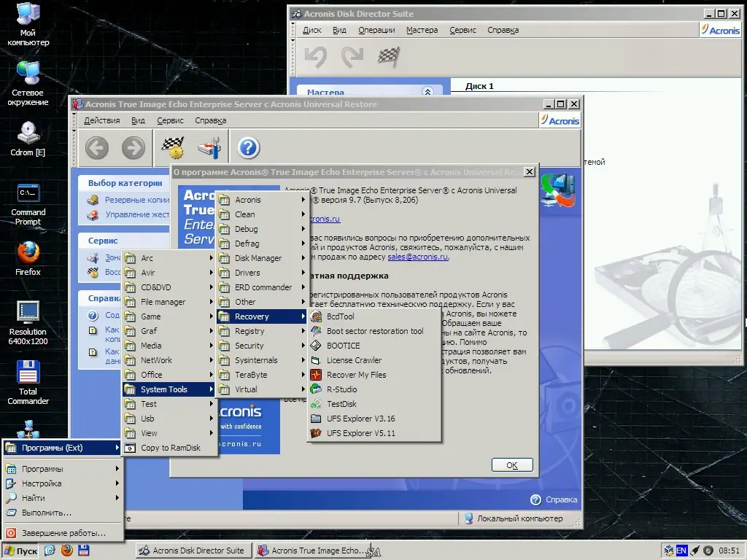Click the disk tools toolbar icon in True Image
This screenshot has height=560, width=747.
(x=209, y=147)
